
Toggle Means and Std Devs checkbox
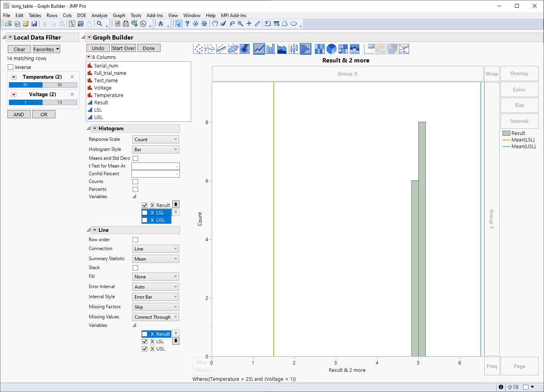point(135,158)
